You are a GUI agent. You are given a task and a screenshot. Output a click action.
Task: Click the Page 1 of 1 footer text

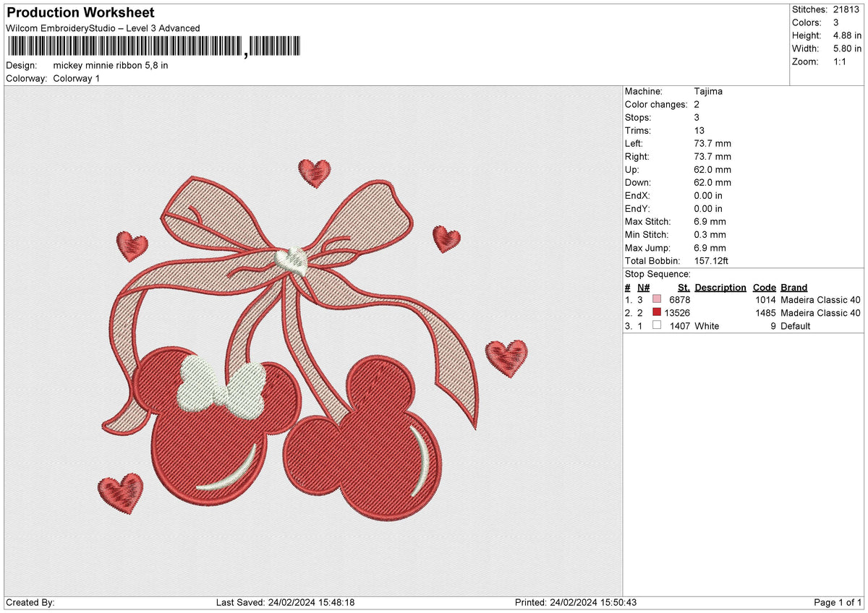click(x=838, y=602)
